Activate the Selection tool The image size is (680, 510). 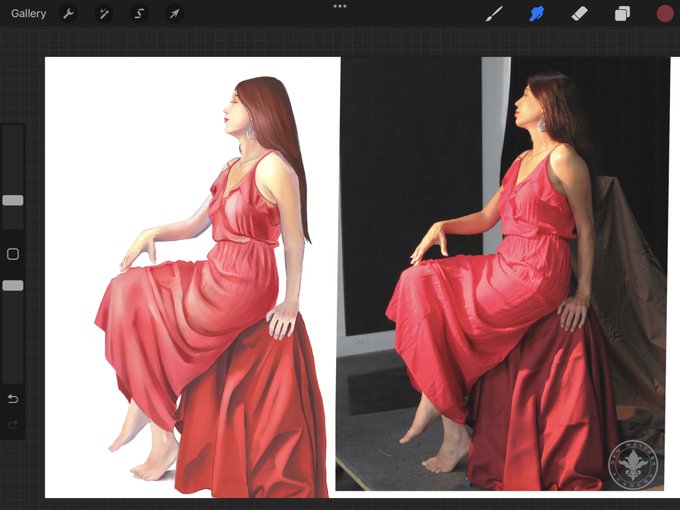point(139,14)
